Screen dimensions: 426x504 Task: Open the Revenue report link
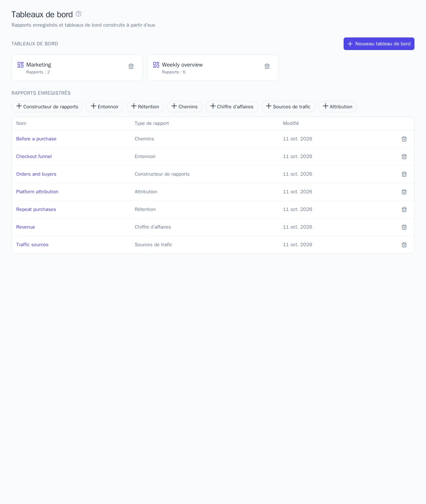[26, 227]
